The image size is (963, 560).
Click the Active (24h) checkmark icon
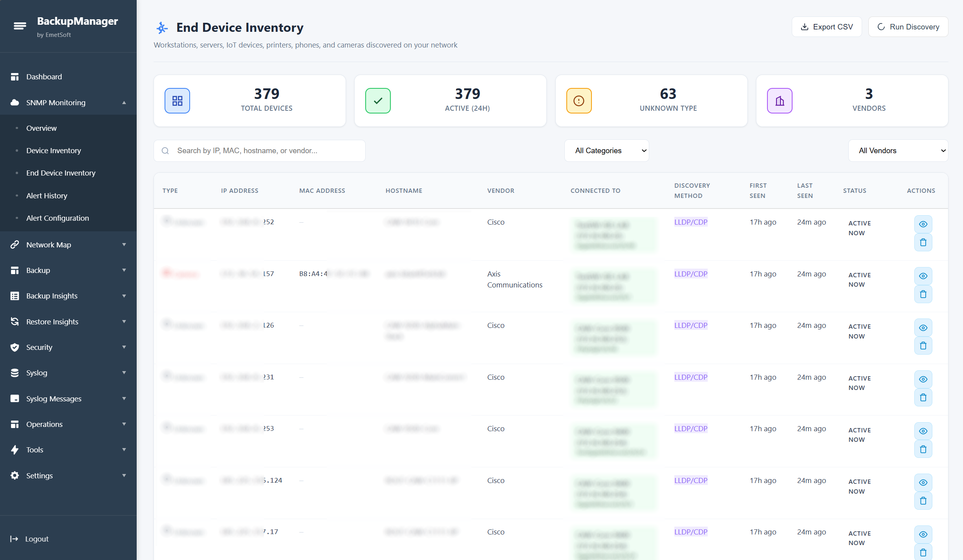(378, 101)
